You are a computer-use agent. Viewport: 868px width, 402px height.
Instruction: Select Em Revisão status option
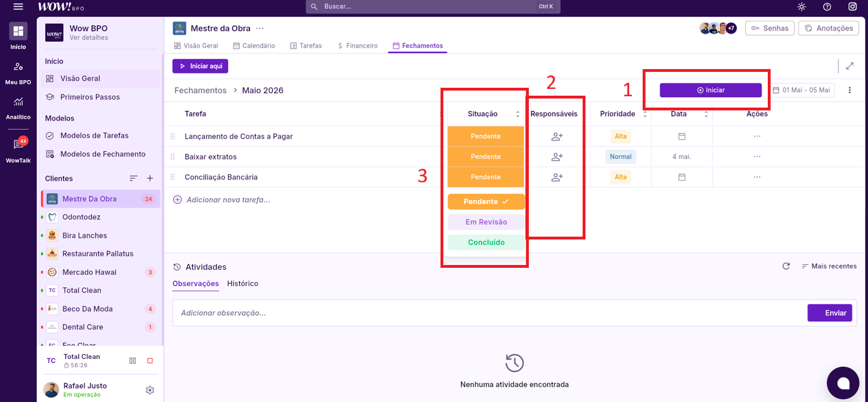486,222
